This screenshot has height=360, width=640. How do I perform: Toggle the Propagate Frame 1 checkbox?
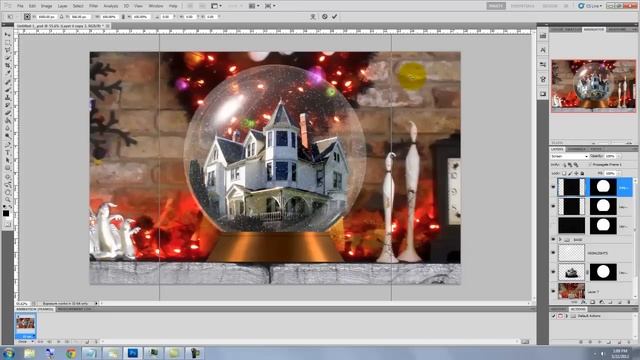[590, 164]
